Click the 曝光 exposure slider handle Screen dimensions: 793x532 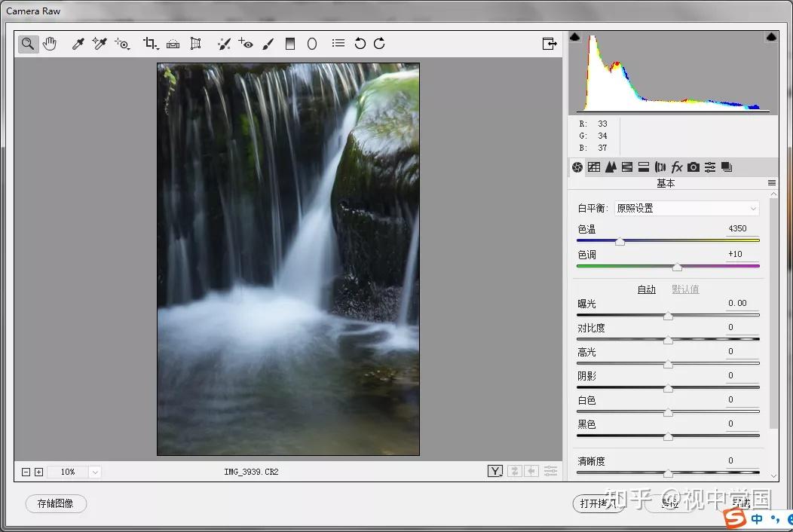click(x=668, y=316)
